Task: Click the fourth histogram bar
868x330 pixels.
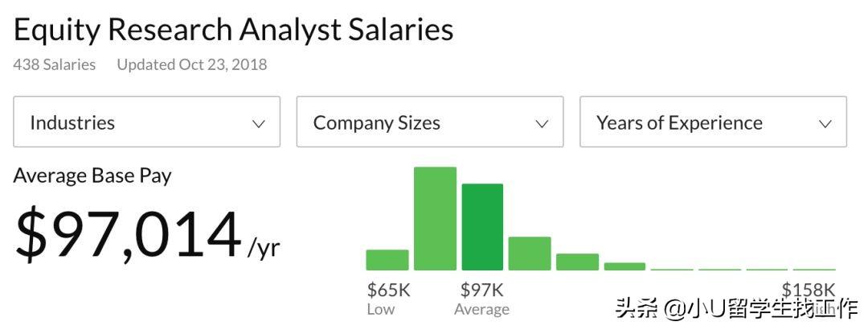Action: pos(530,254)
